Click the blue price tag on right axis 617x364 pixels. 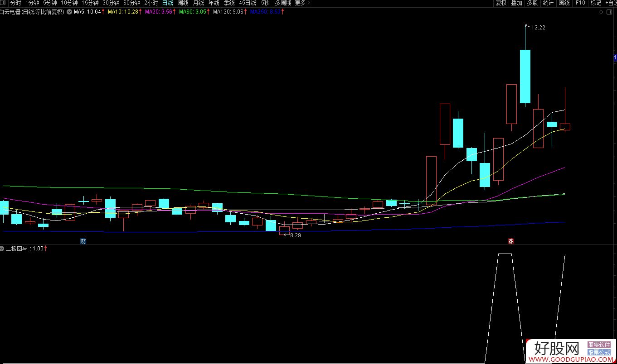coord(615,57)
